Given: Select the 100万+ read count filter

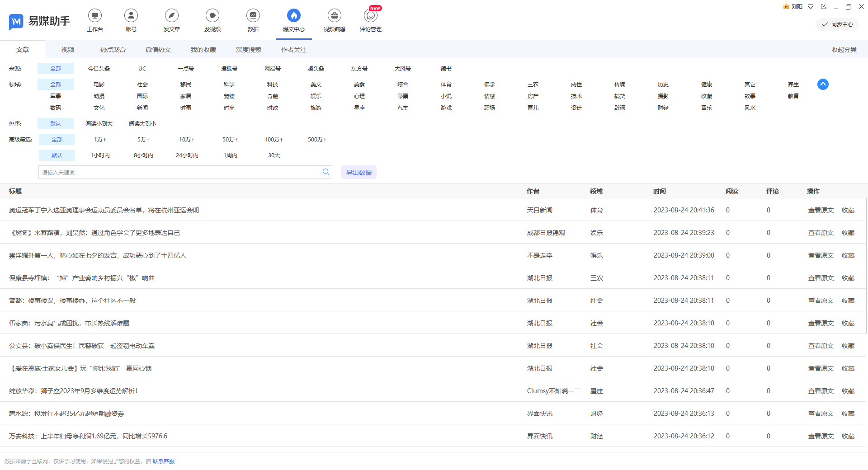Looking at the screenshot, I should pyautogui.click(x=274, y=140).
